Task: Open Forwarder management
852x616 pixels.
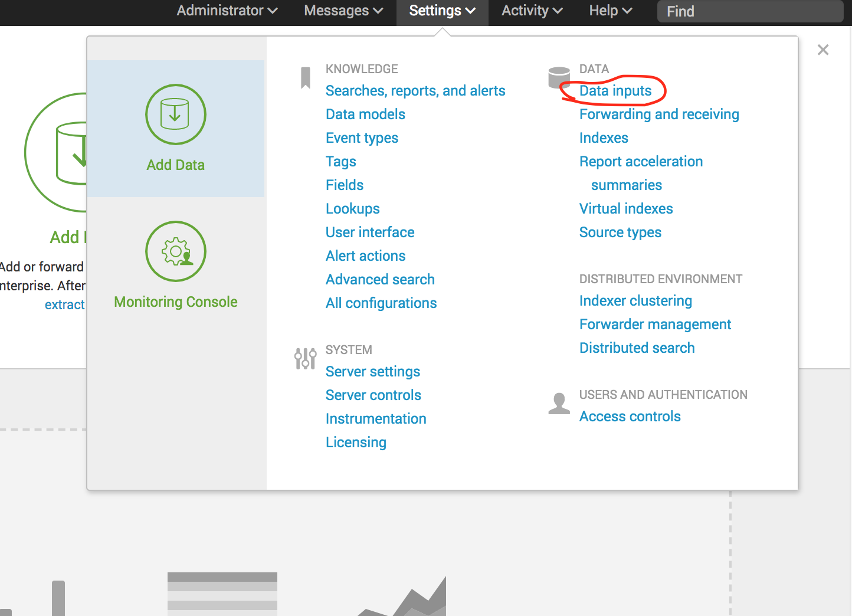Action: click(655, 325)
